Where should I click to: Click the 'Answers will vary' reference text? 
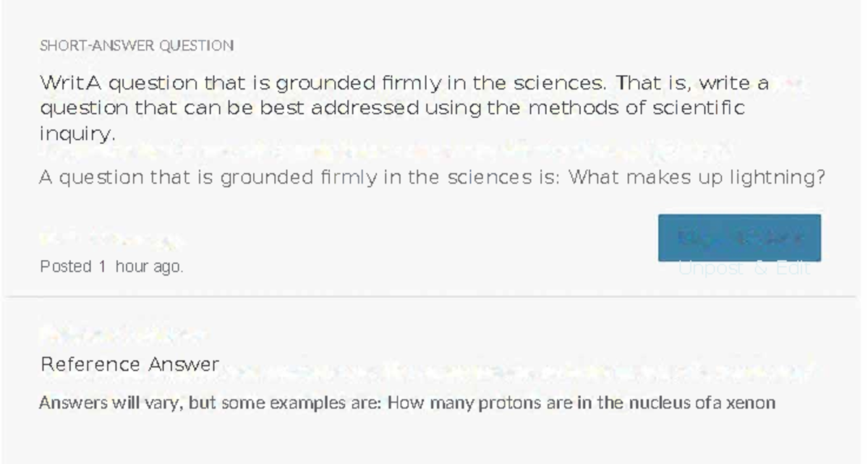tap(407, 403)
